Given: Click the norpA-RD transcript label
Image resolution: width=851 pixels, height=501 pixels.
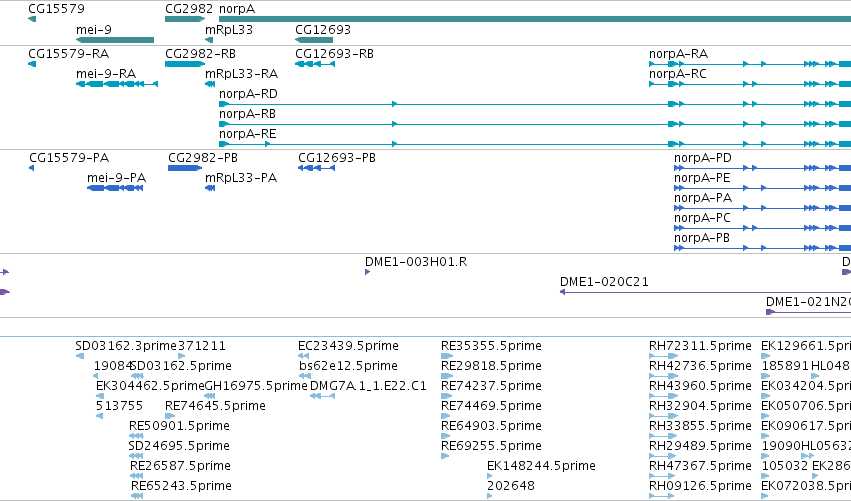Looking at the screenshot, I should tap(249, 94).
